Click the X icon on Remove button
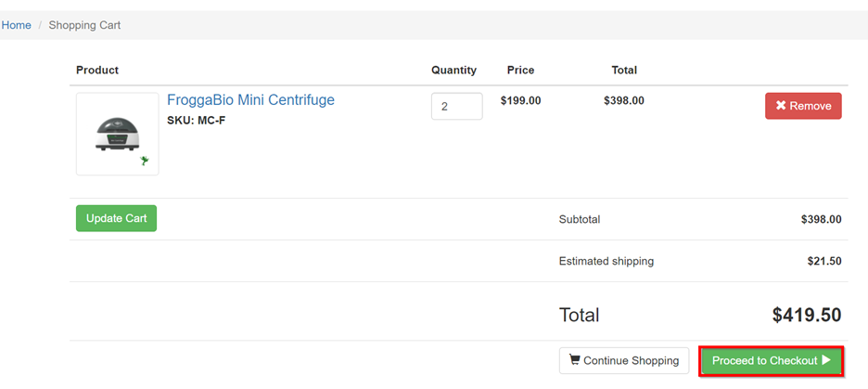This screenshot has width=868, height=389. tap(781, 106)
